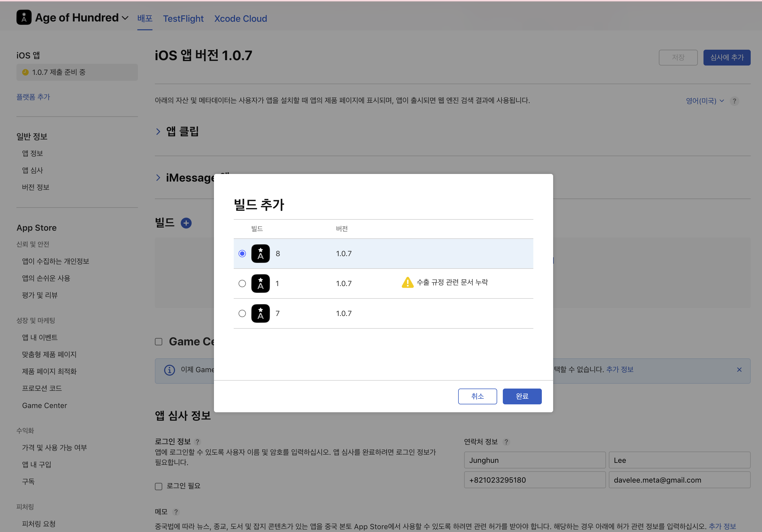Open the 영어(미국) language dropdown

click(x=705, y=101)
